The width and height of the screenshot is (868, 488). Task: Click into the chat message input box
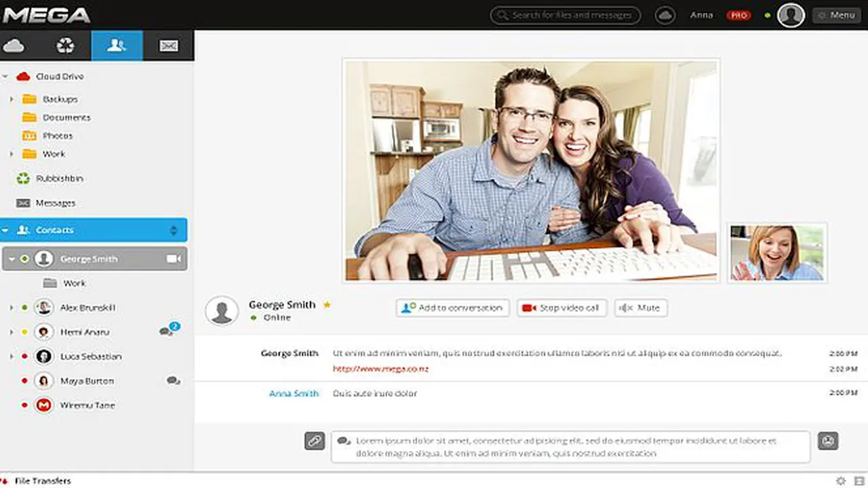(570, 447)
